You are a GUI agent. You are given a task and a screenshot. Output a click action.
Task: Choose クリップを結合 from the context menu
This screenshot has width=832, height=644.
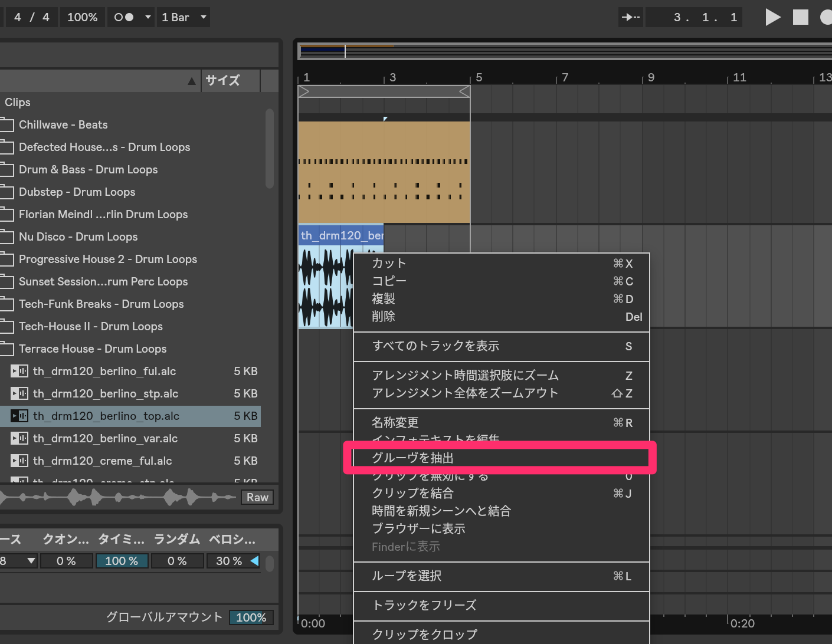click(x=502, y=494)
